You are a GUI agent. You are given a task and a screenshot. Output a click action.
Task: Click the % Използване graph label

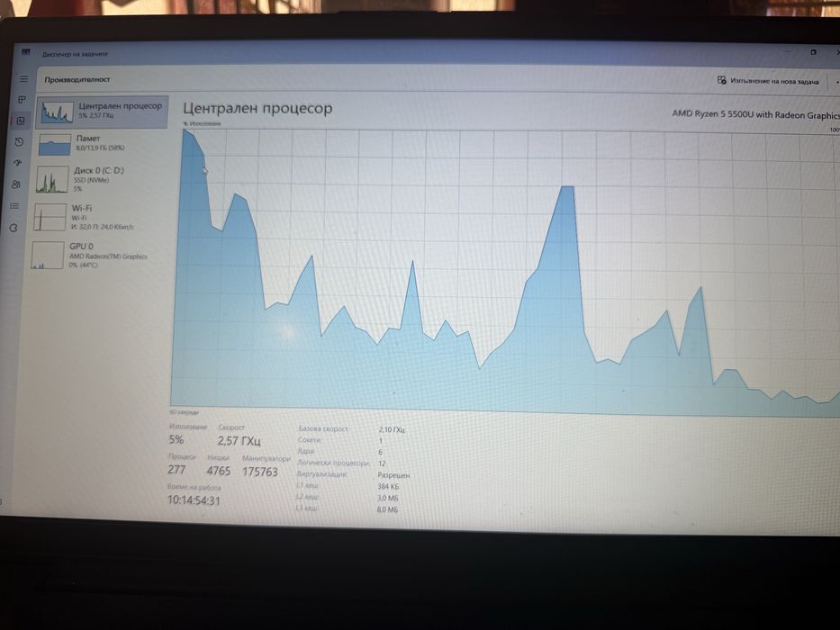point(202,124)
